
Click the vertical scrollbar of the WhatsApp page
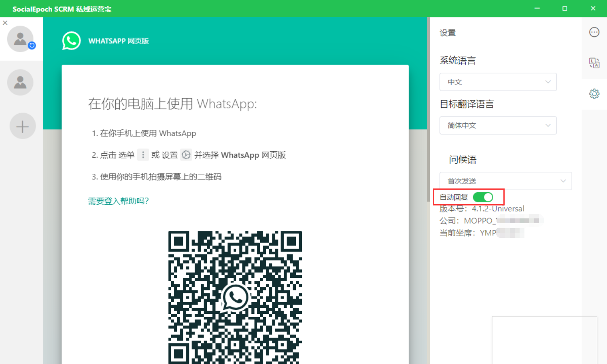coord(428,109)
